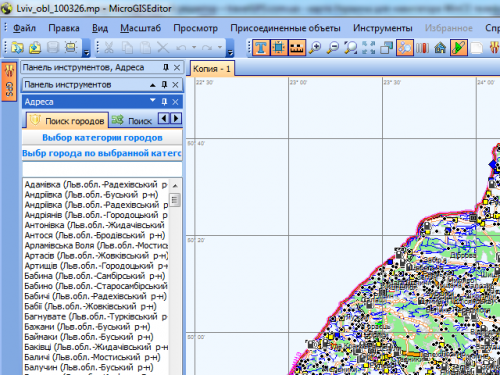Click the scissors cut icon
This screenshot has height=375, width=500.
[x=109, y=48]
